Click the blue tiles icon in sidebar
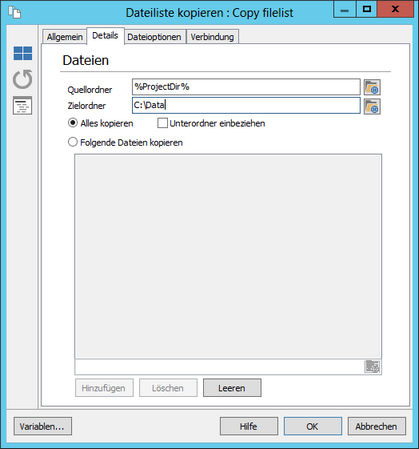This screenshot has height=449, width=419. coord(23,53)
